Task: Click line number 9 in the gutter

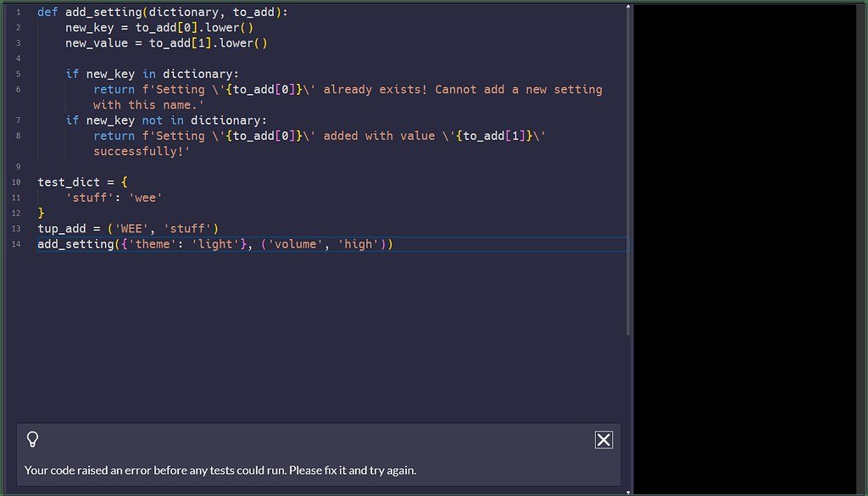Action: (19, 167)
